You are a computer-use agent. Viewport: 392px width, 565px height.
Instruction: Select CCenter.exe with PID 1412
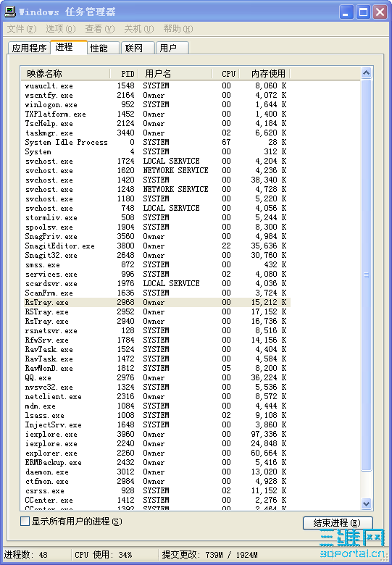coord(157,500)
